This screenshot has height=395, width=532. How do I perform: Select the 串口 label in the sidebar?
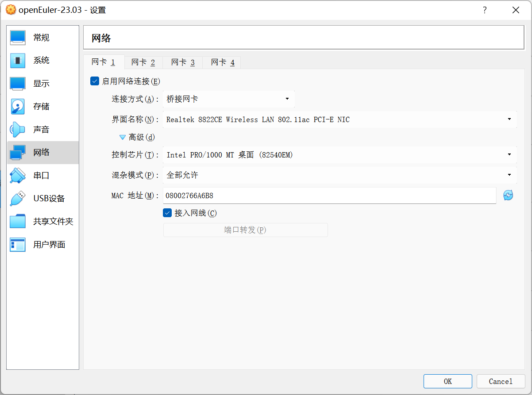pyautogui.click(x=42, y=176)
